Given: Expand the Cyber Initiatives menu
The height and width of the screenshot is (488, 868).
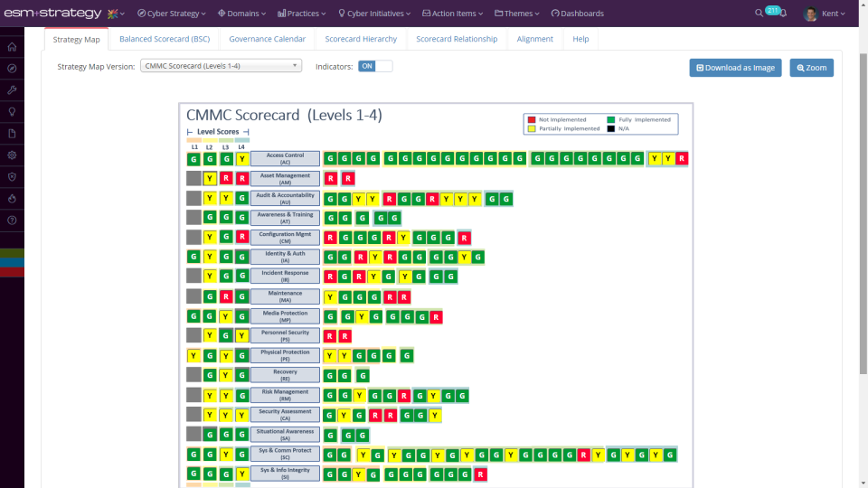Looking at the screenshot, I should point(374,14).
